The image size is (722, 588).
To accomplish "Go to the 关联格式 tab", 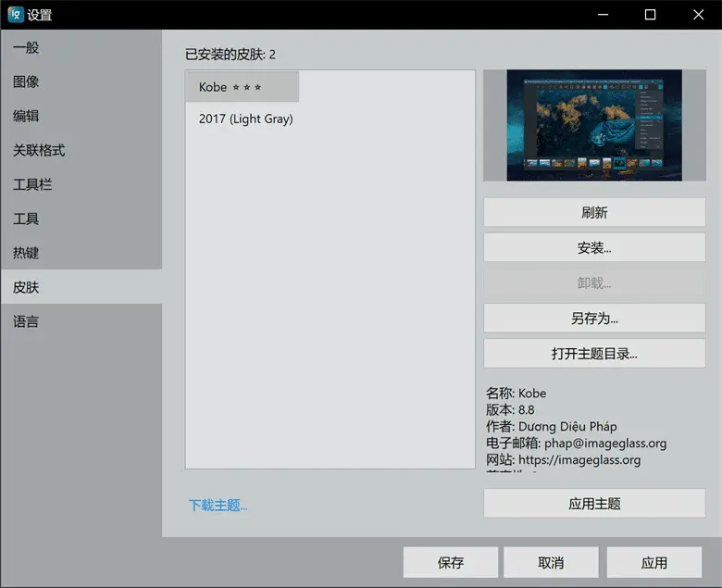I will pos(39,150).
